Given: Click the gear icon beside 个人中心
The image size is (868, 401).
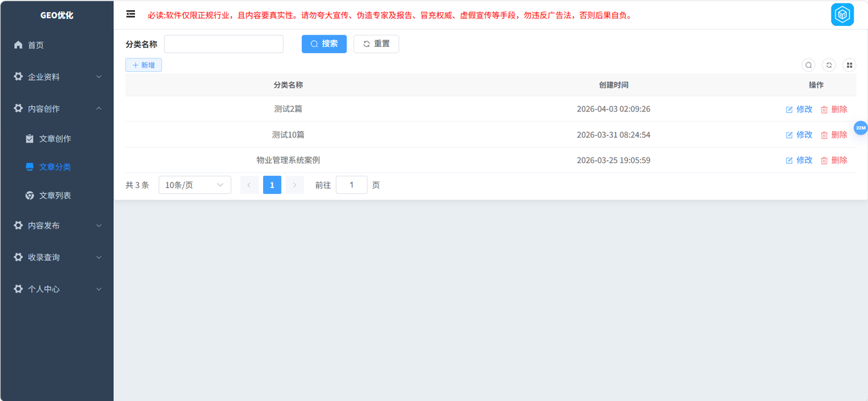Looking at the screenshot, I should point(18,289).
